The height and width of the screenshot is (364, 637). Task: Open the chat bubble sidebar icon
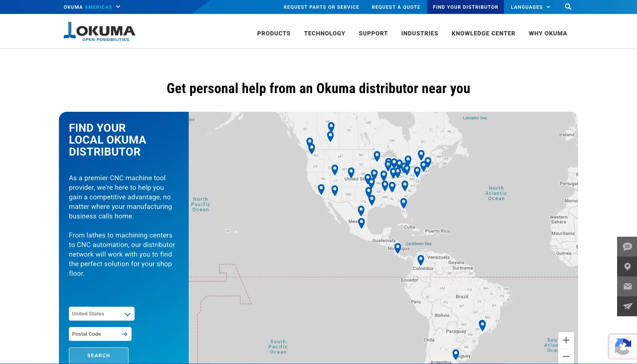(627, 247)
